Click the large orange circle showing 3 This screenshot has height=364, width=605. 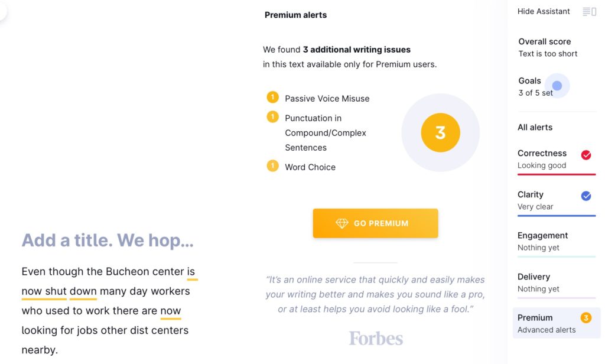[440, 132]
